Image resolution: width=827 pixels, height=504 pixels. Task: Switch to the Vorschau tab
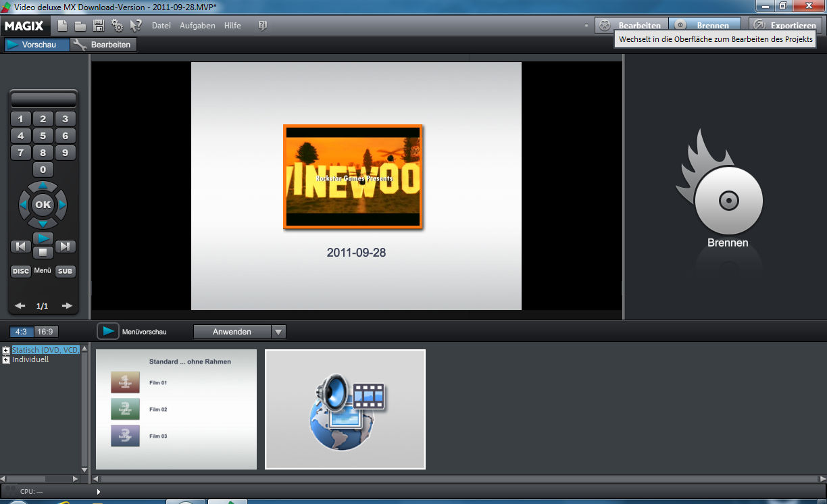[36, 45]
